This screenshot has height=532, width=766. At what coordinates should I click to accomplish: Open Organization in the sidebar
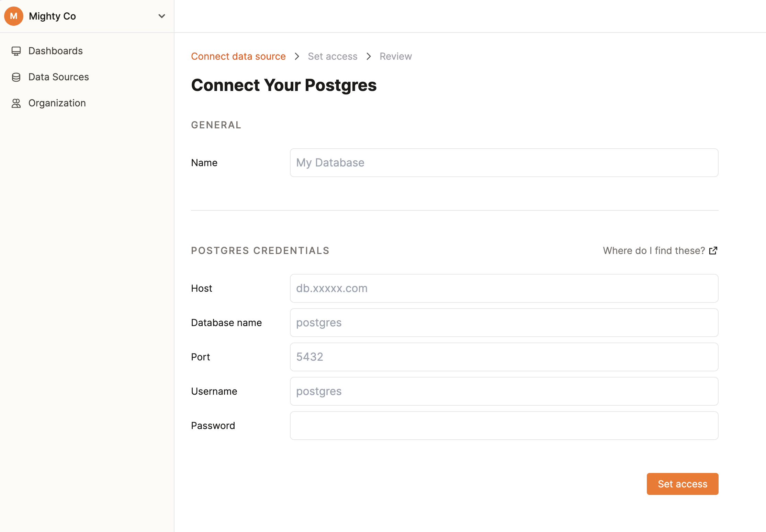pyautogui.click(x=57, y=103)
